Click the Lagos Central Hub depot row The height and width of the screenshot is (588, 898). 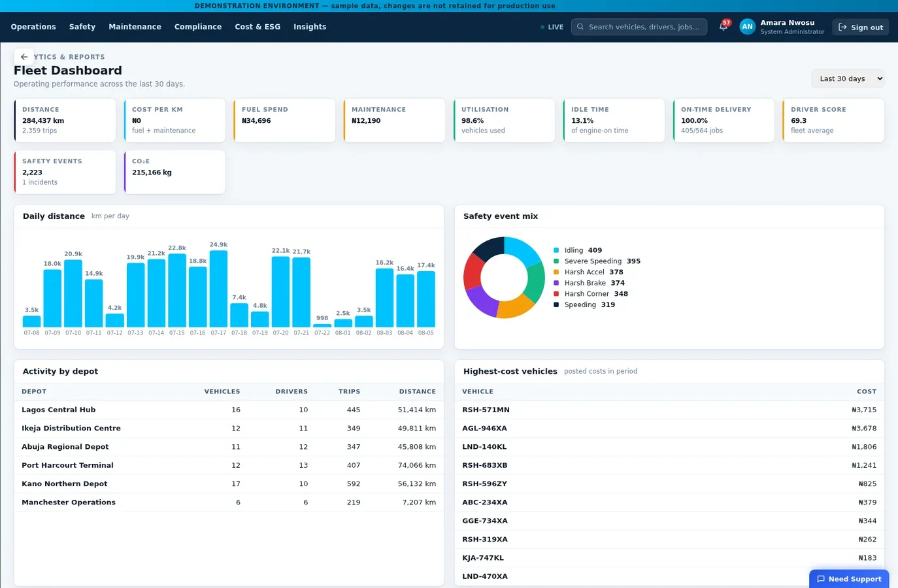click(x=229, y=410)
